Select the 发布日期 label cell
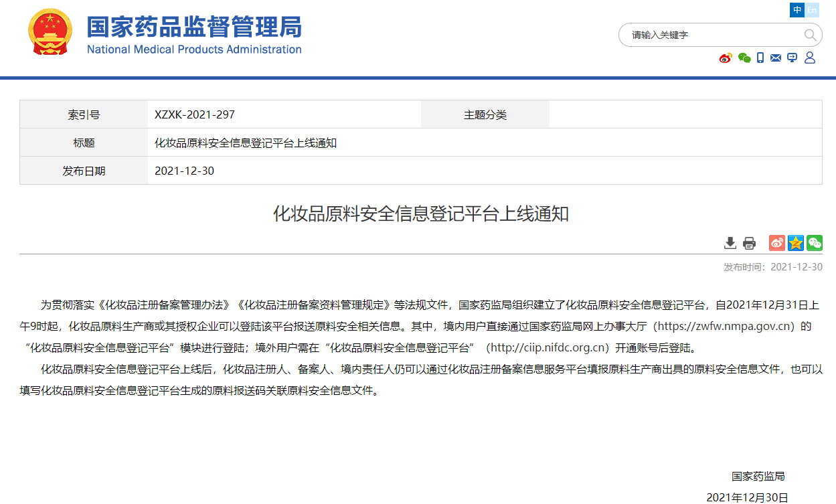 coord(84,171)
